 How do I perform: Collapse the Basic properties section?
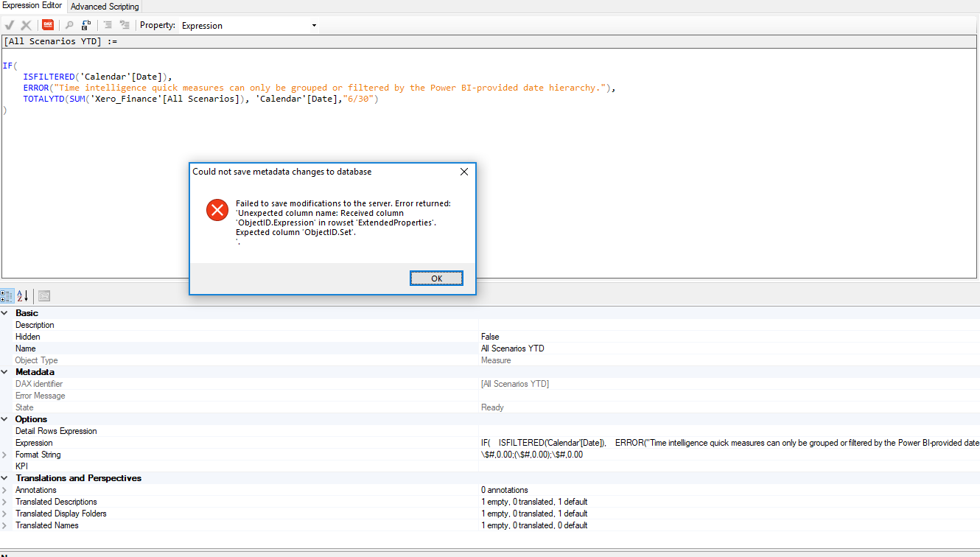(6, 312)
